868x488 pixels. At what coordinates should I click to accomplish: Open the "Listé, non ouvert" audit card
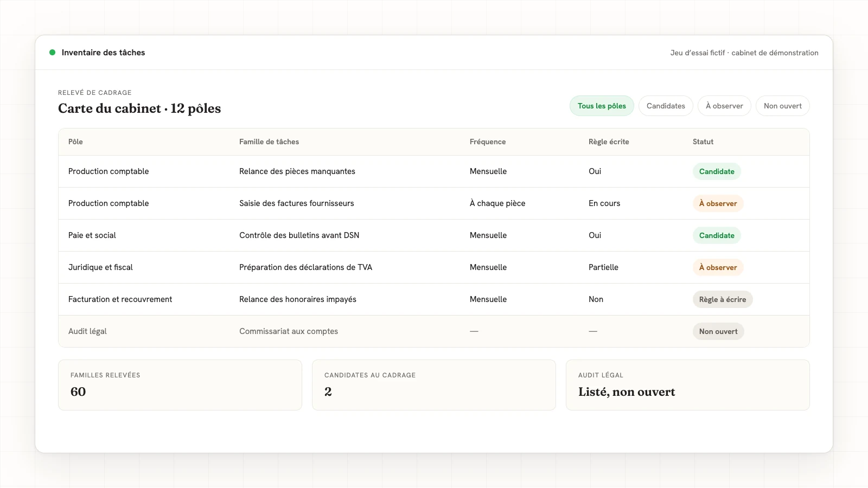tap(688, 385)
